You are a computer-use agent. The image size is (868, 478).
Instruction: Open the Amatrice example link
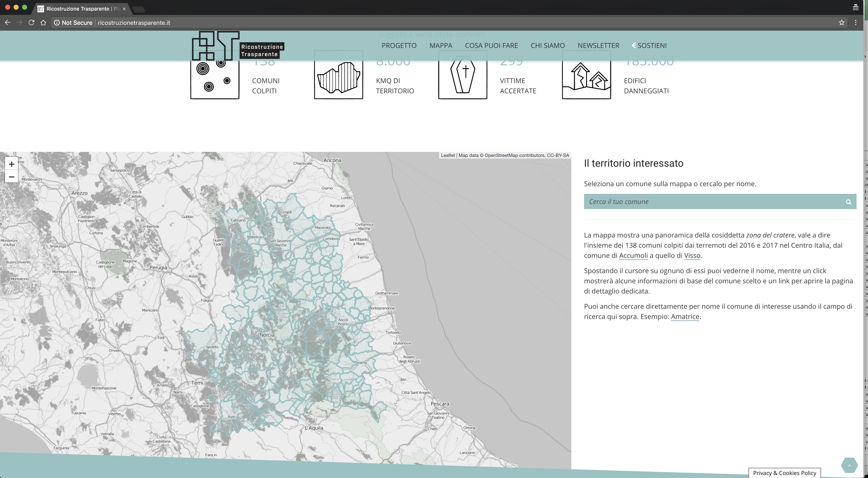[x=685, y=317]
